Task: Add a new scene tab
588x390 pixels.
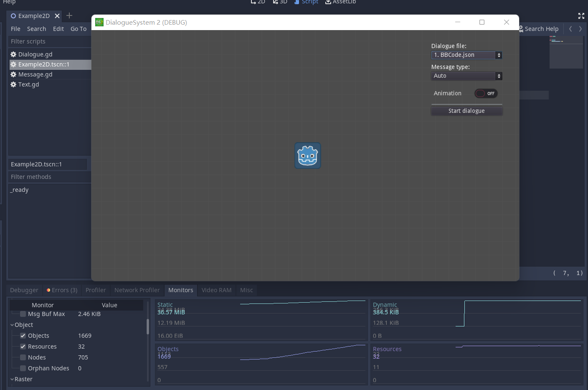Action: coord(69,15)
